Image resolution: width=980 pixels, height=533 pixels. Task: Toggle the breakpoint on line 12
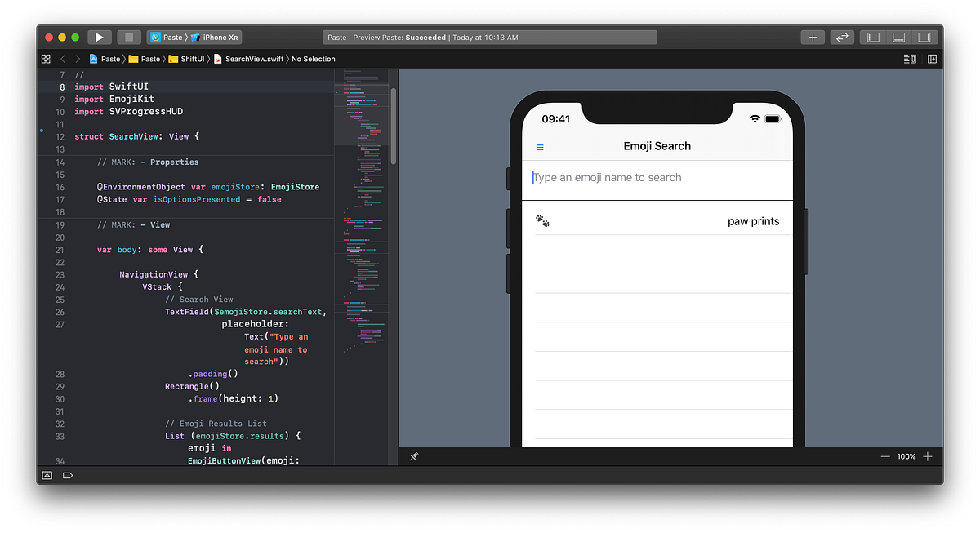tap(41, 131)
